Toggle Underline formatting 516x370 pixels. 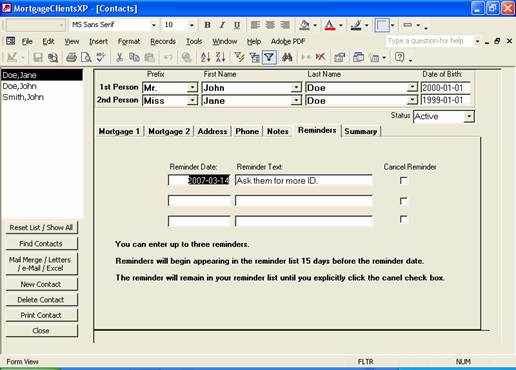[237, 25]
